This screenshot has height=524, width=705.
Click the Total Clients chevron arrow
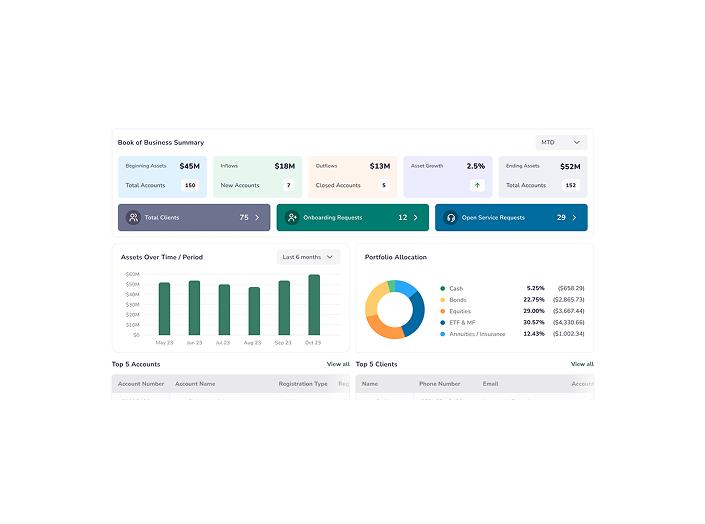(257, 217)
